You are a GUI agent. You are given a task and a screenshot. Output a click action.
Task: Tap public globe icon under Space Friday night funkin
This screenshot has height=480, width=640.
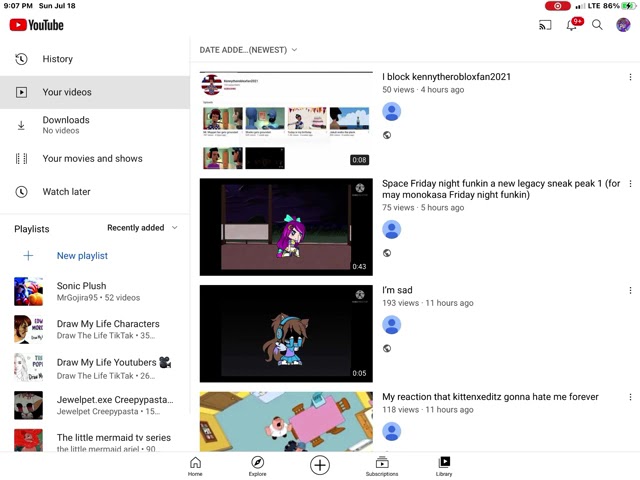tap(387, 253)
